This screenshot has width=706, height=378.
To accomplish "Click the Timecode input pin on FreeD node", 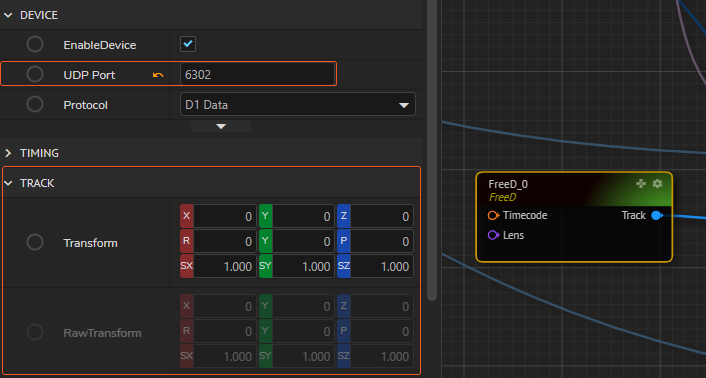I will pyautogui.click(x=493, y=215).
